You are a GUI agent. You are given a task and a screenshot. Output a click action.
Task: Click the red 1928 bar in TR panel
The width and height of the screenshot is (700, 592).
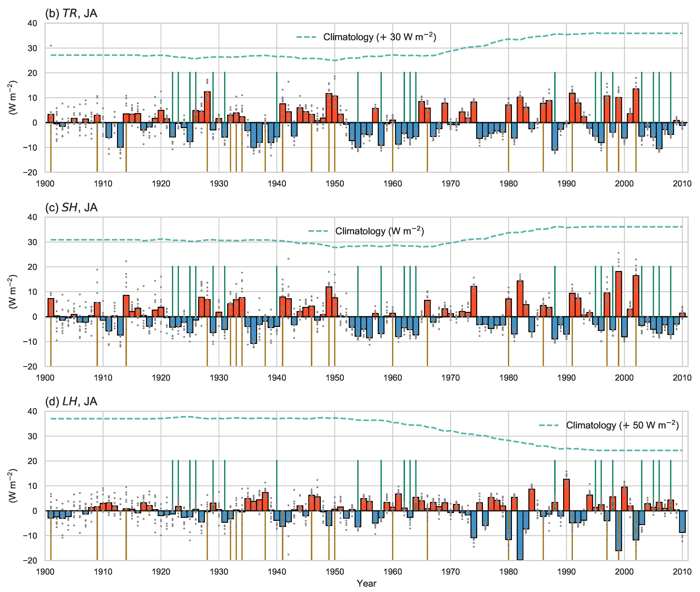207,107
